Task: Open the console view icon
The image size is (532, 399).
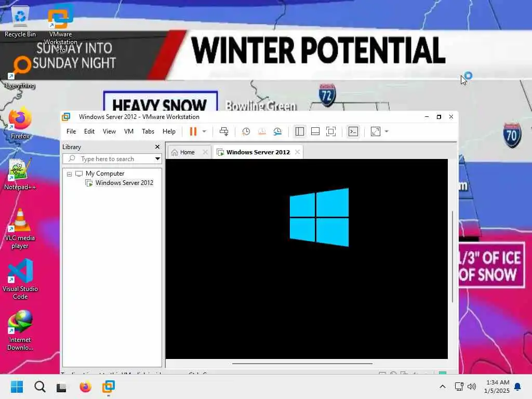Action: point(353,131)
